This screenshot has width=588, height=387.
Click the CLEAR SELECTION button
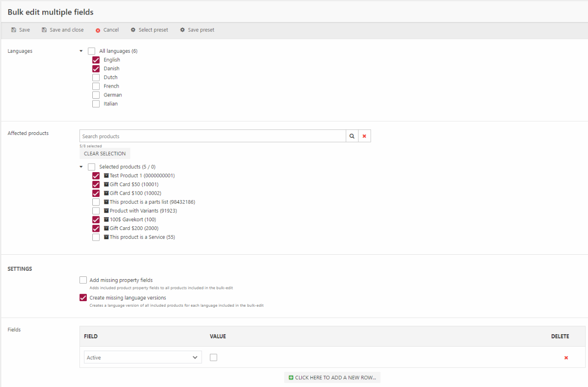click(x=105, y=154)
